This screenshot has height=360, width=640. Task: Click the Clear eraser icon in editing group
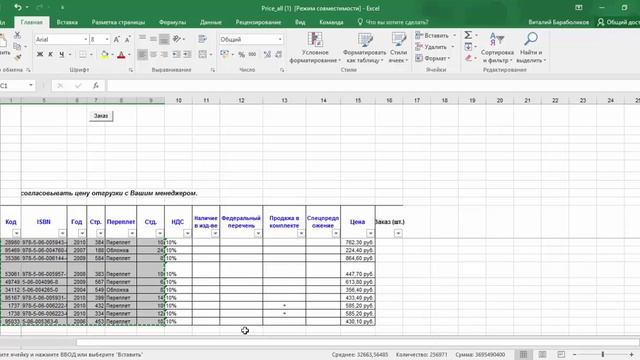(x=469, y=58)
